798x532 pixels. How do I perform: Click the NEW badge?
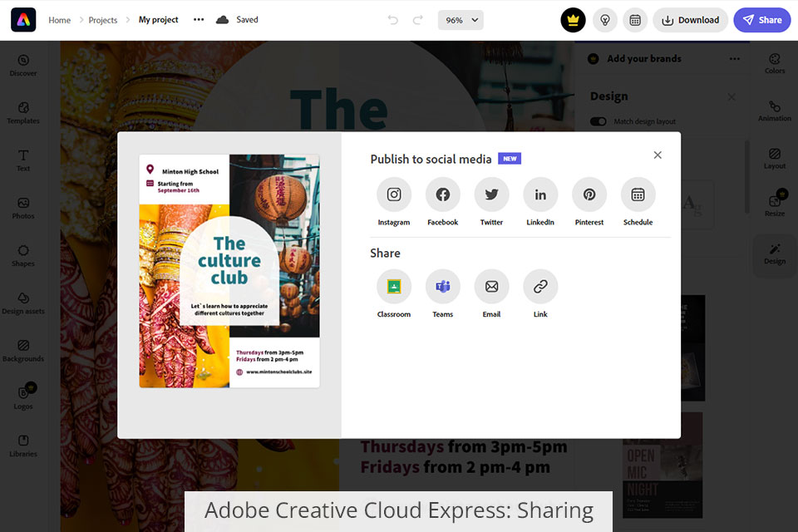[510, 159]
